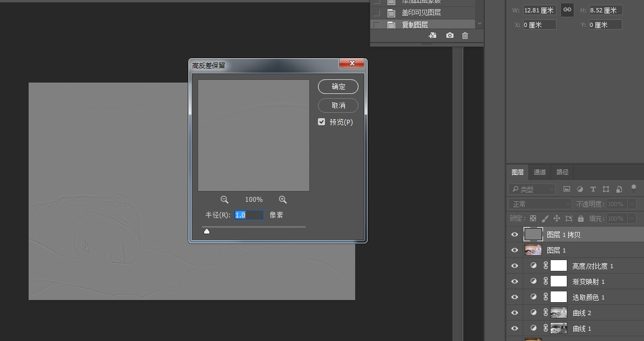Image resolution: width=644 pixels, height=341 pixels.
Task: Uncheck the 预览(P) preview checkbox
Action: pos(322,122)
